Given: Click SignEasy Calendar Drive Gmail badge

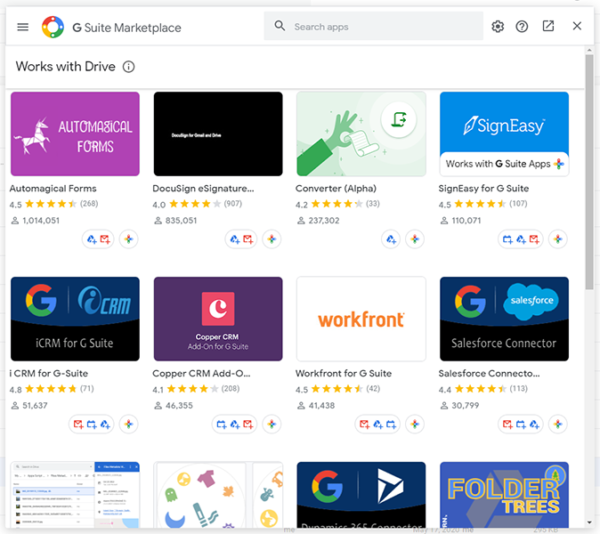Looking at the screenshot, I should tap(520, 239).
